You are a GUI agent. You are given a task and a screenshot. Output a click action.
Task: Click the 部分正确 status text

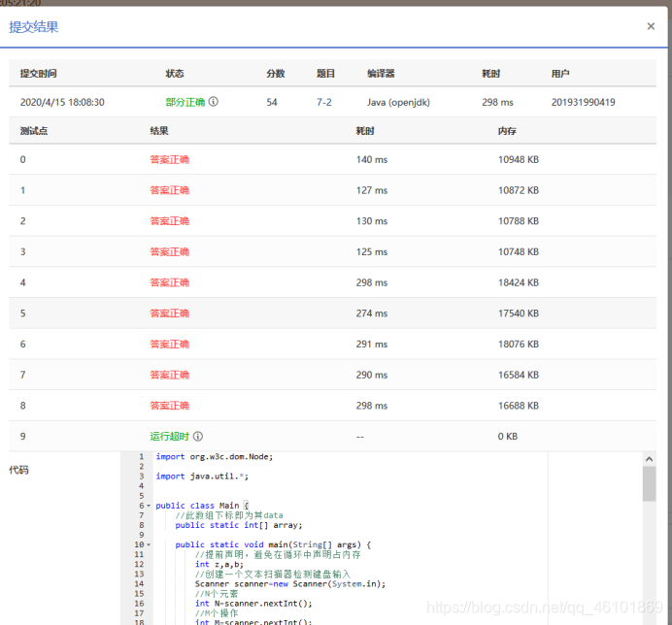pos(185,102)
